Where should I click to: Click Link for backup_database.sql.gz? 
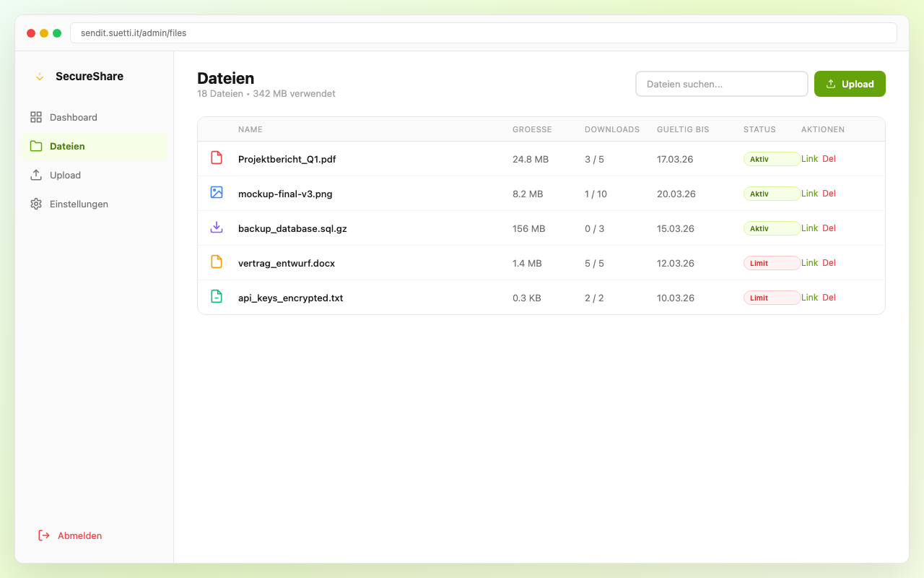point(809,228)
